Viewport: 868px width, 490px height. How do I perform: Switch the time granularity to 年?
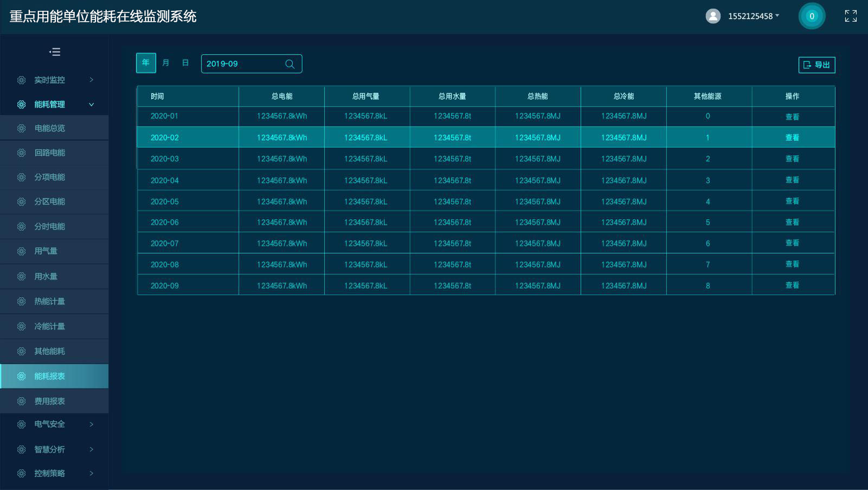click(146, 63)
